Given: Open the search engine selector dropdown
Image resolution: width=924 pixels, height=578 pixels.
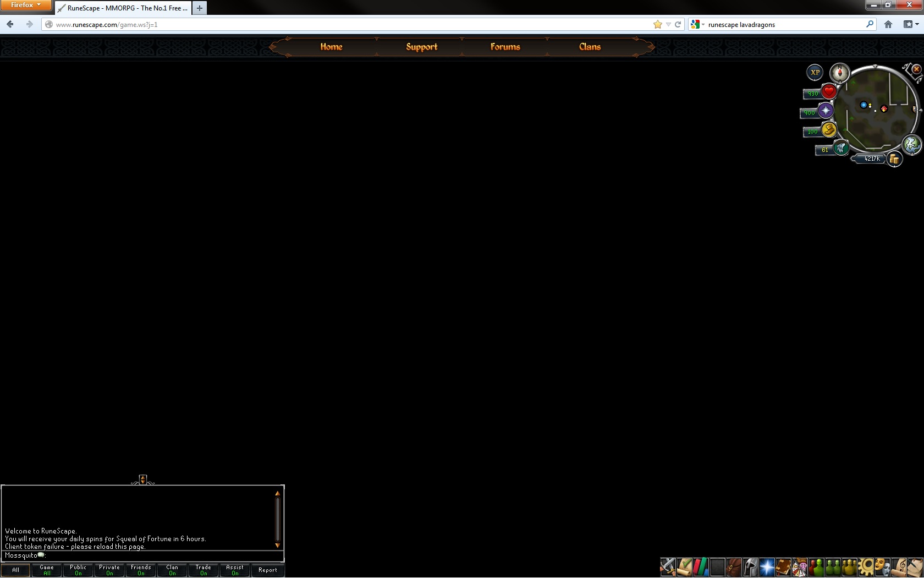Looking at the screenshot, I should pyautogui.click(x=697, y=24).
